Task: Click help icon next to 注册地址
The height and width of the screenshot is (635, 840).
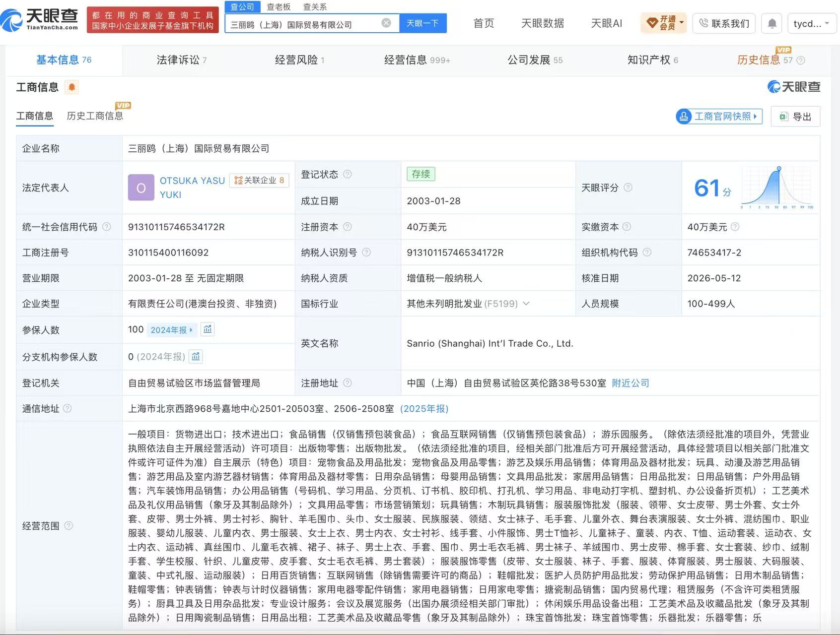Action: (348, 383)
